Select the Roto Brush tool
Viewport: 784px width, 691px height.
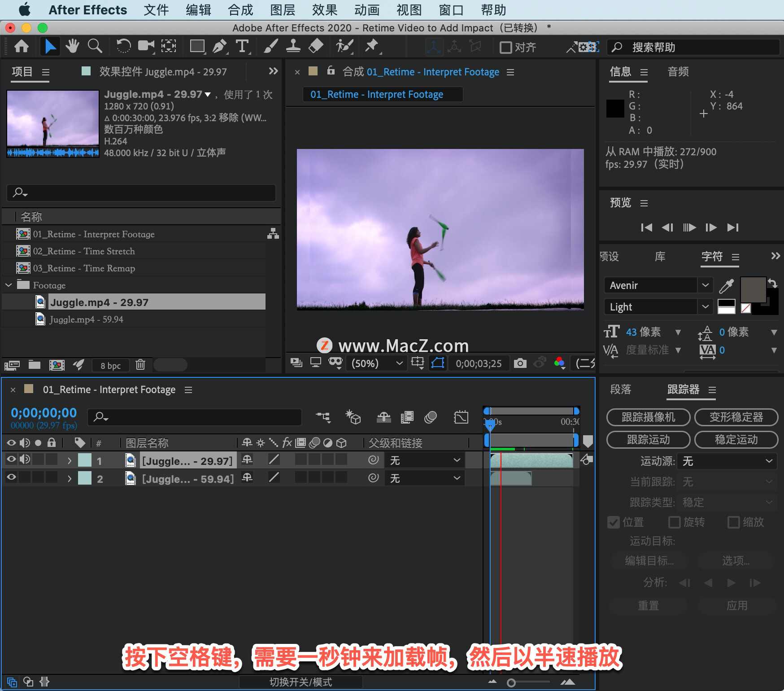point(344,46)
